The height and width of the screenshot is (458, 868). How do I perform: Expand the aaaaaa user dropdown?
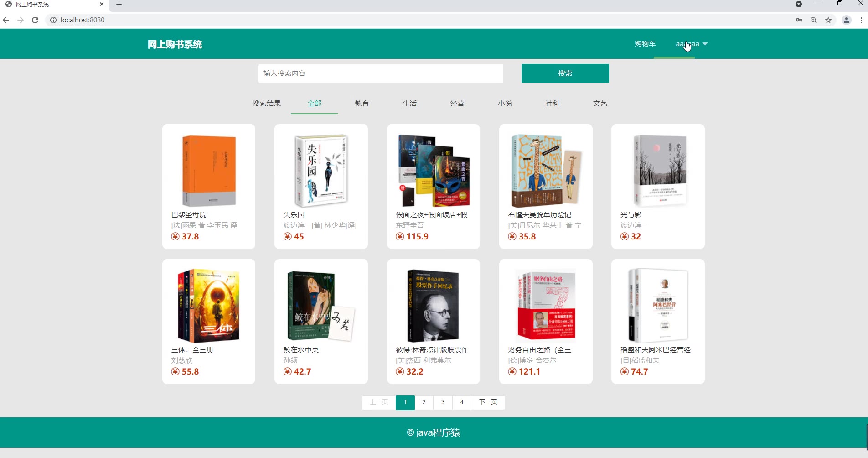[692, 44]
